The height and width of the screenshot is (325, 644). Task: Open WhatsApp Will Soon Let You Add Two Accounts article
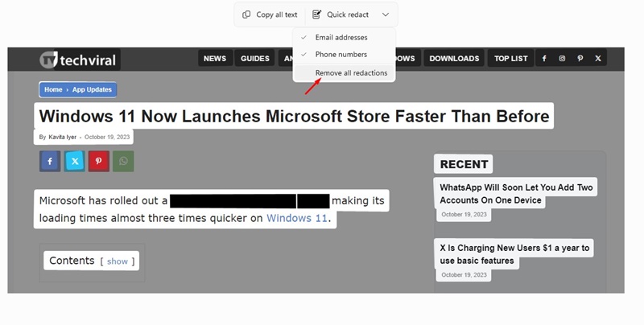[516, 194]
